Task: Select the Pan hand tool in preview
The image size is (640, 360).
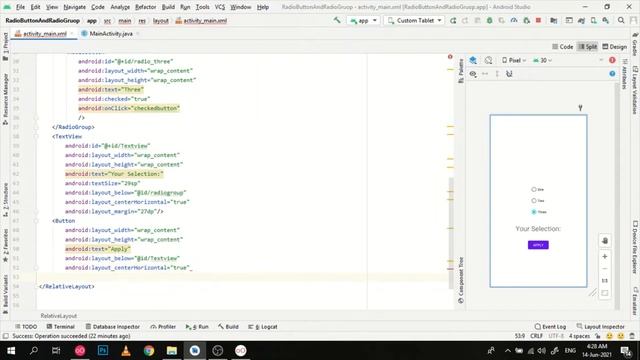Action: point(605,241)
